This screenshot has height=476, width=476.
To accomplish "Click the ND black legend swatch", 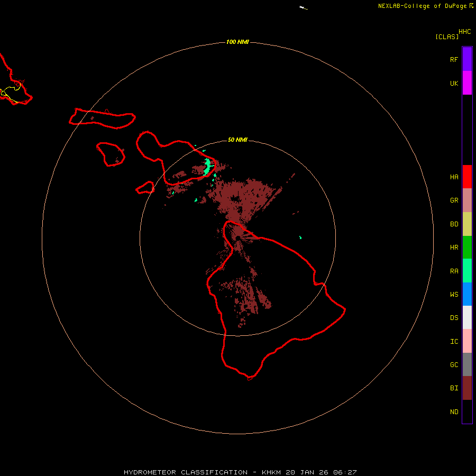I will (467, 411).
